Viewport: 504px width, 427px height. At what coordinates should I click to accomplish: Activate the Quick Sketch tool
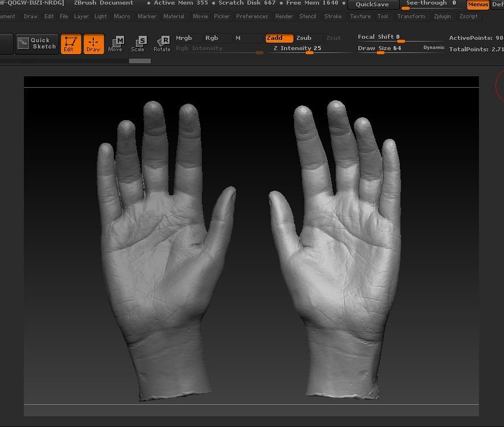[36, 43]
